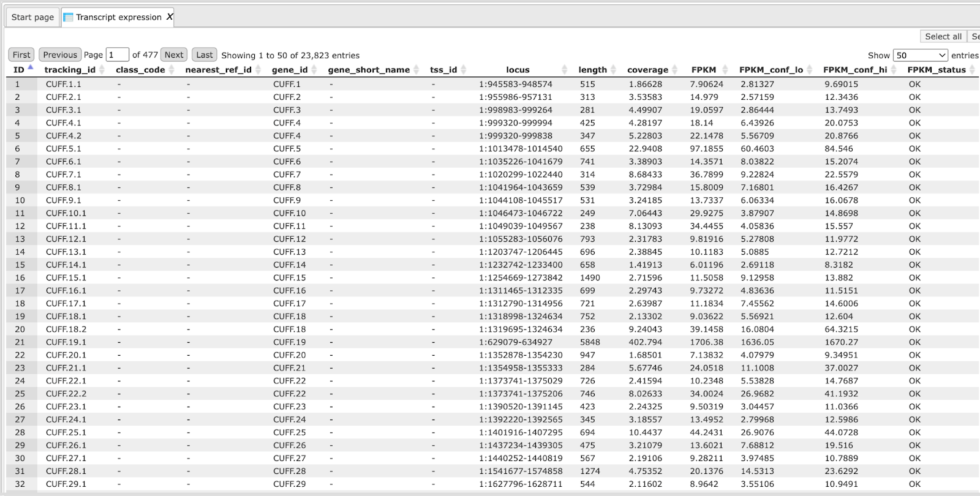The image size is (980, 496).
Task: Click locus 1:1254669-1273842 cell
Action: (521, 278)
